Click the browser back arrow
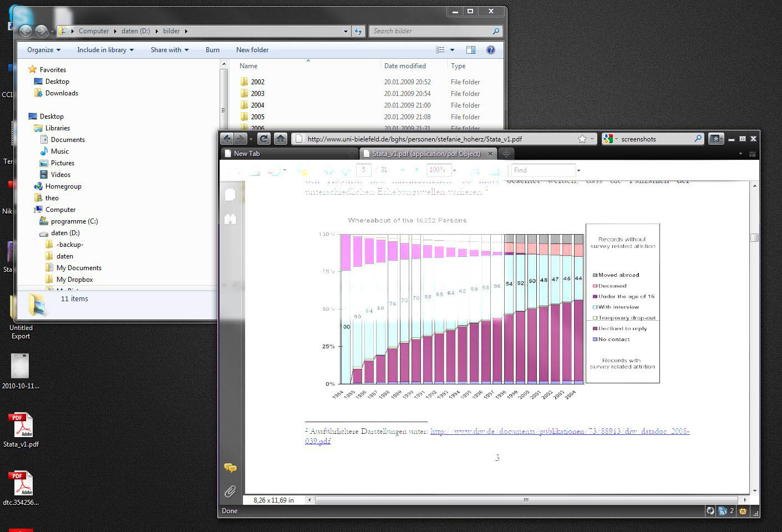Screen dimensions: 782x532 coord(227,139)
